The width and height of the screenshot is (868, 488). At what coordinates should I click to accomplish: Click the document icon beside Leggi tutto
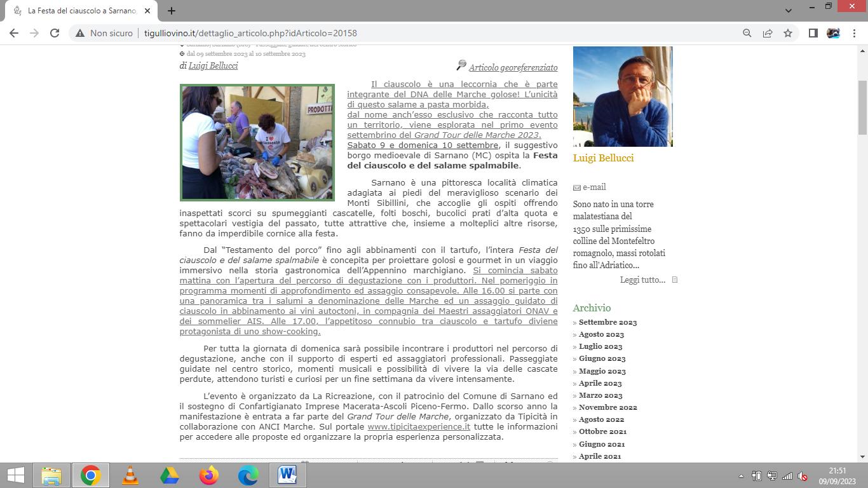point(675,280)
